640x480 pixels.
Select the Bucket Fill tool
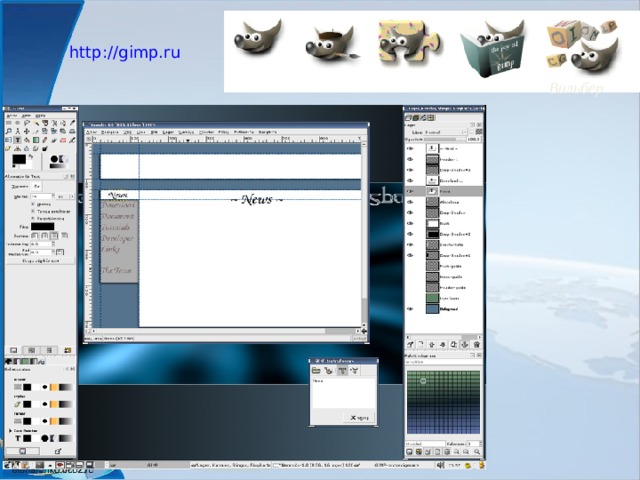[27, 140]
